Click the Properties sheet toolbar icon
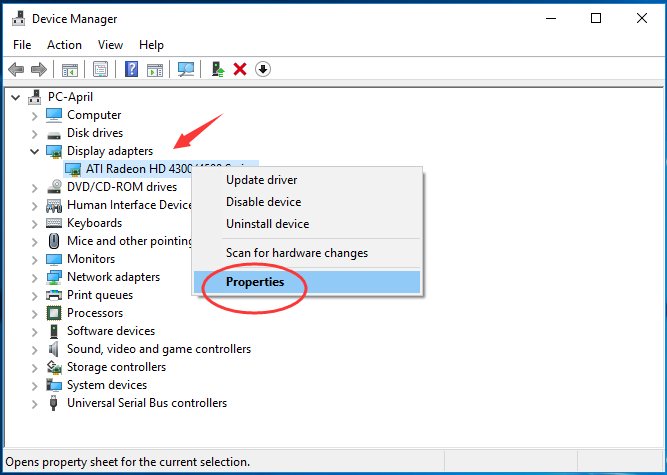 pyautogui.click(x=100, y=69)
